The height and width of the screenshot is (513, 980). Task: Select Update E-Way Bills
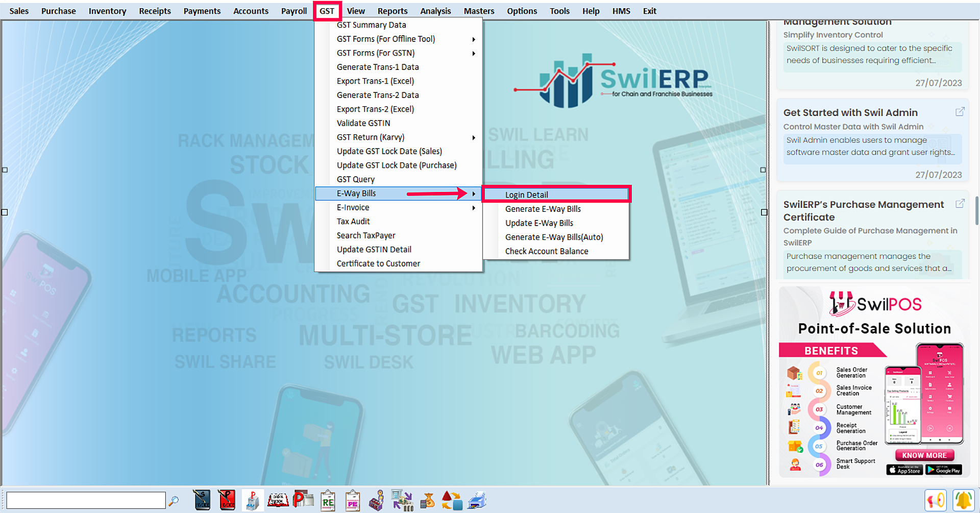556,223
